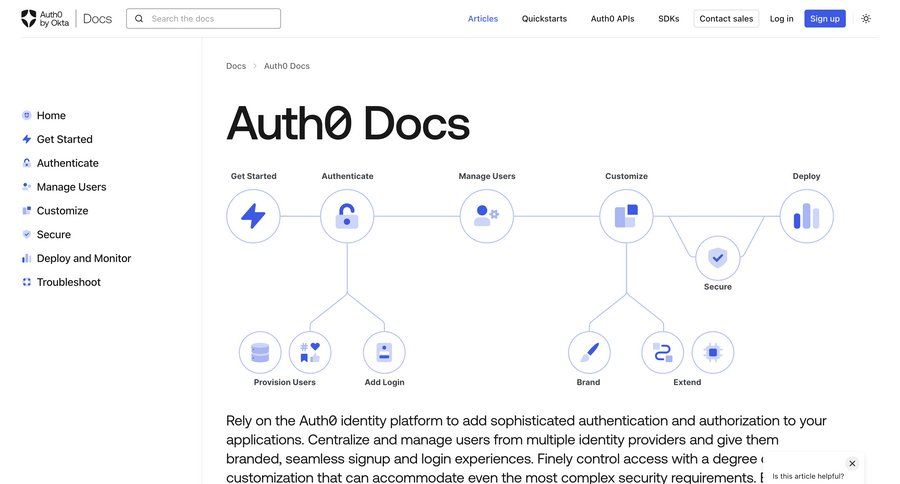The height and width of the screenshot is (484, 900).
Task: Select Manage Users in the sidebar
Action: coord(71,187)
